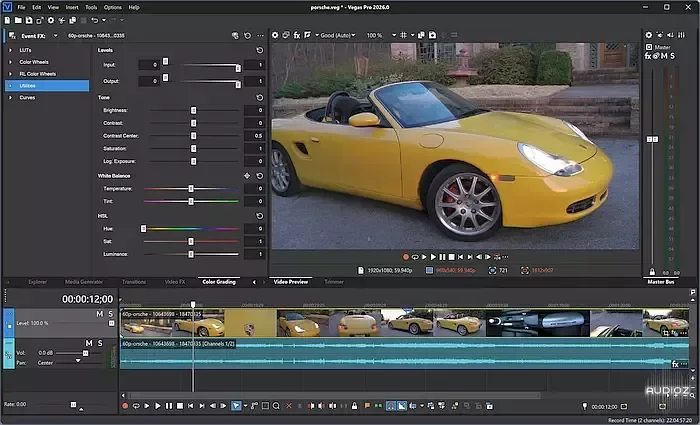Open the File menu
This screenshot has width=700, height=425.
coord(21,7)
